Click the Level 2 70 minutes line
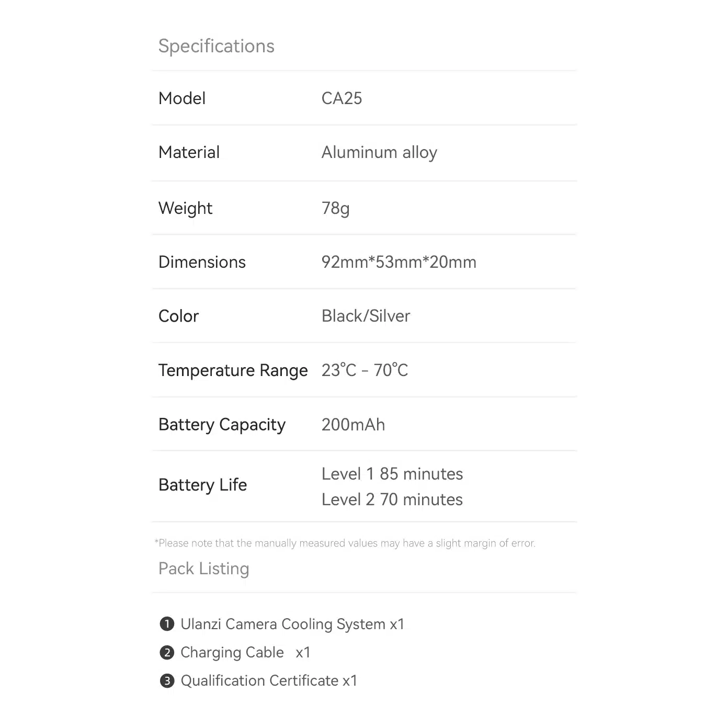The width and height of the screenshot is (728, 728). tap(392, 499)
